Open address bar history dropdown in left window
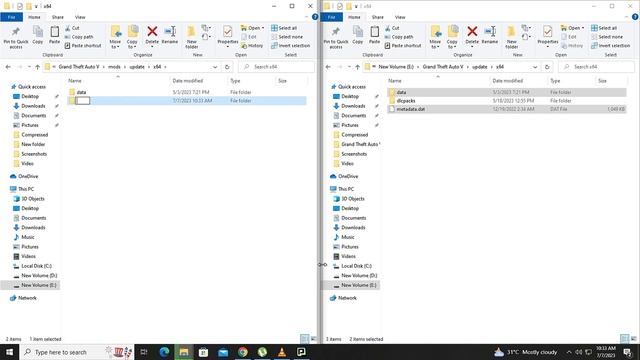 click(215, 67)
